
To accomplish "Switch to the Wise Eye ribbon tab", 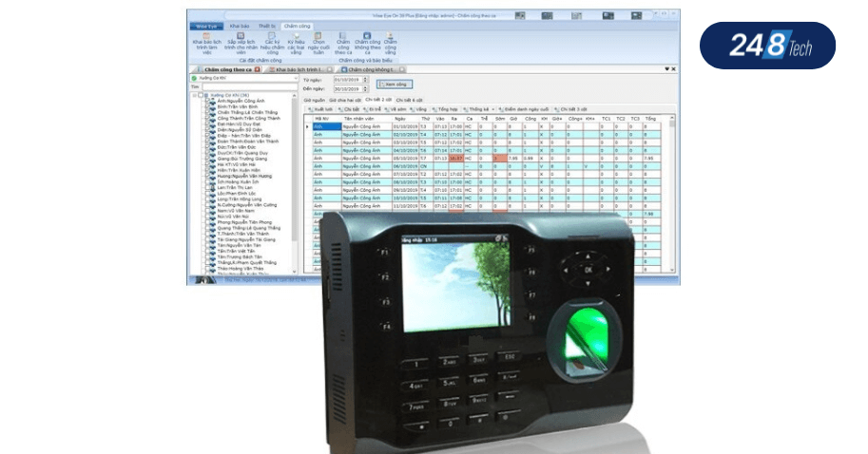I will click(x=206, y=26).
